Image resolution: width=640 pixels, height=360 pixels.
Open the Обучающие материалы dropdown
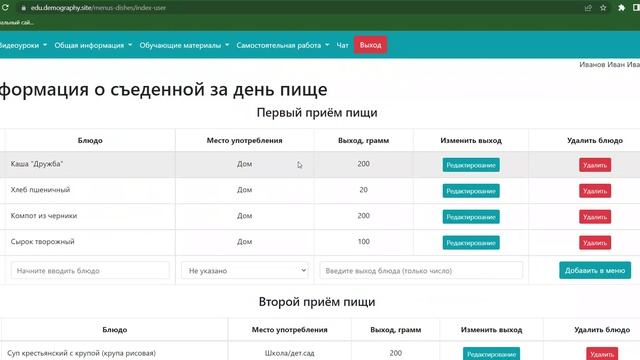[184, 45]
